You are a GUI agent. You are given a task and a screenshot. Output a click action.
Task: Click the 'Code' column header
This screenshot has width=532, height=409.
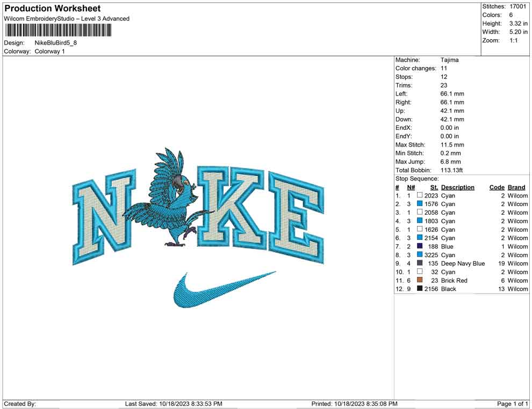[x=497, y=187]
